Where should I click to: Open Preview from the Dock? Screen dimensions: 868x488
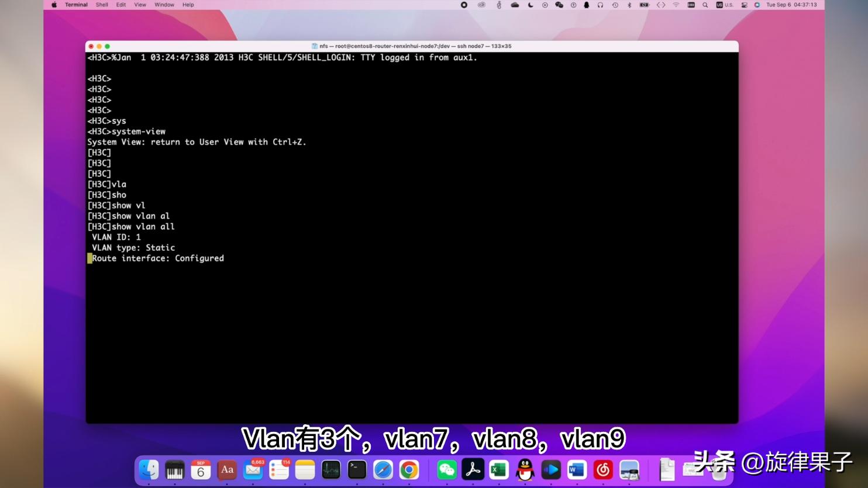(x=629, y=469)
